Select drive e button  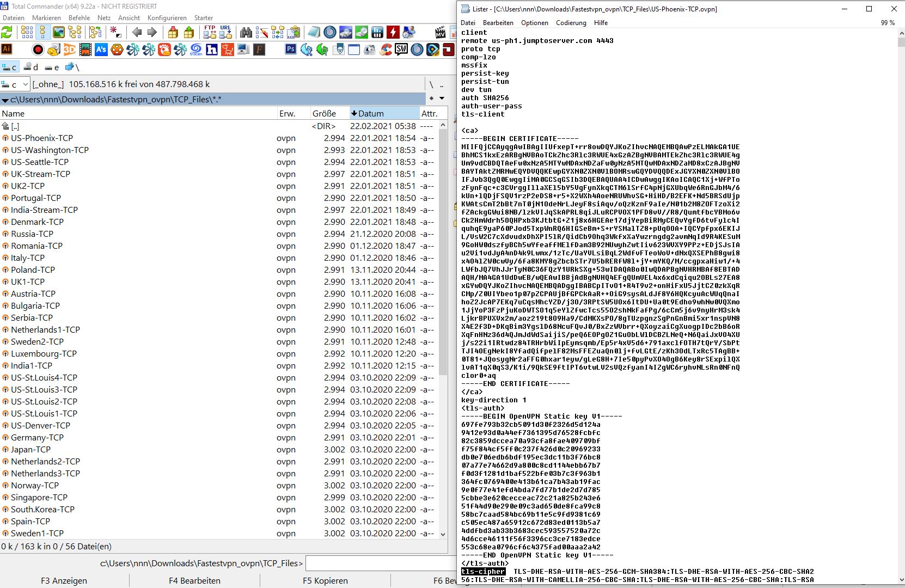(x=52, y=67)
